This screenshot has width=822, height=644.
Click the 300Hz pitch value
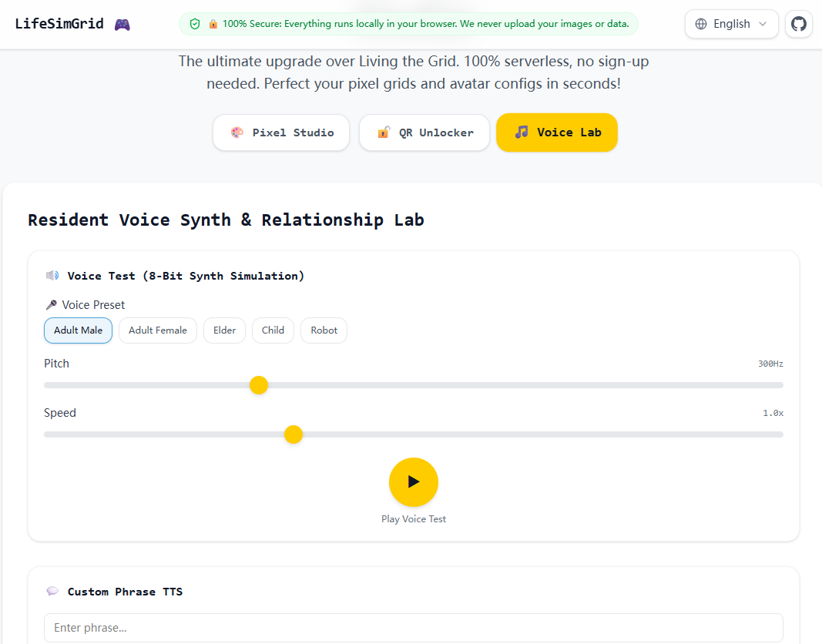[770, 364]
